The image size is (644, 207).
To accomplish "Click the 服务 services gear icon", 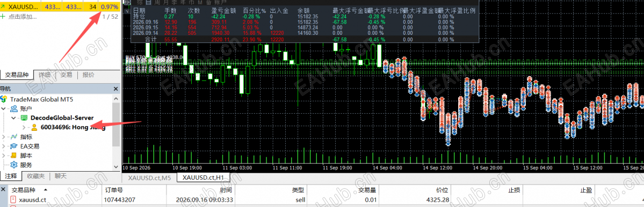I will pyautogui.click(x=13, y=165).
